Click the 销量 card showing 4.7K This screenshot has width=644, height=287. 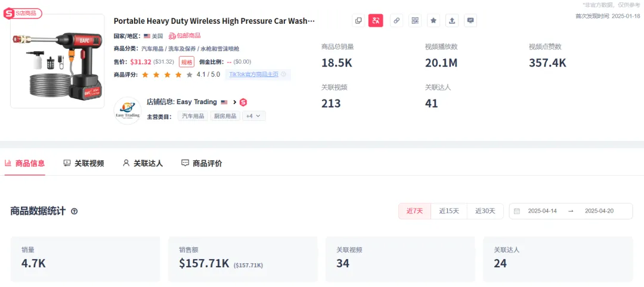[x=85, y=259]
